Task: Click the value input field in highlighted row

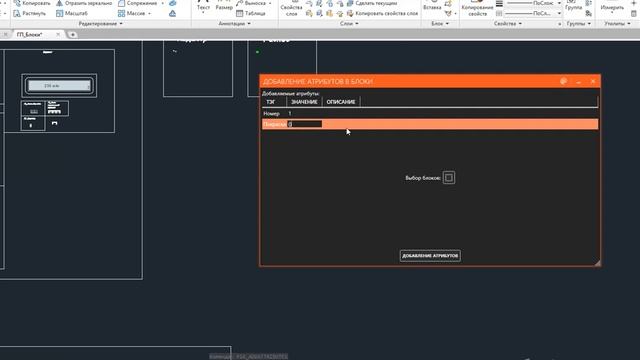Action: coord(304,124)
